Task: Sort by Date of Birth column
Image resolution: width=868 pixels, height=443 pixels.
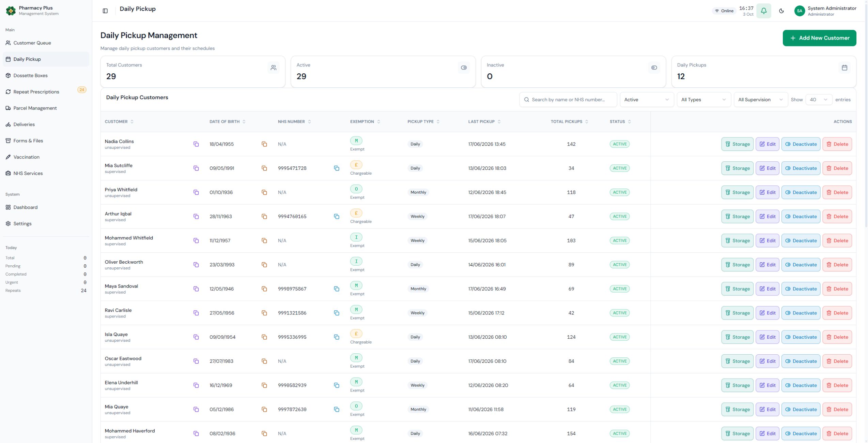Action: tap(228, 122)
